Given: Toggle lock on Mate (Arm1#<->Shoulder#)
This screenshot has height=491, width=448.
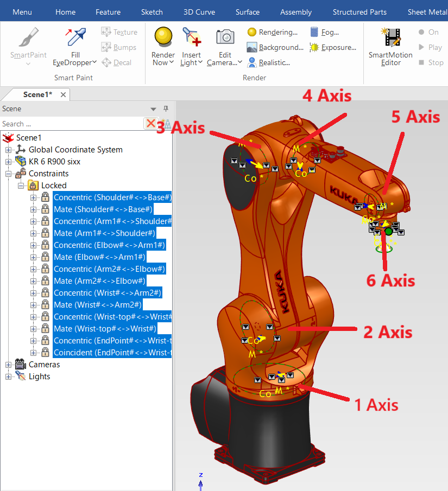Looking at the screenshot, I should click(x=46, y=233).
